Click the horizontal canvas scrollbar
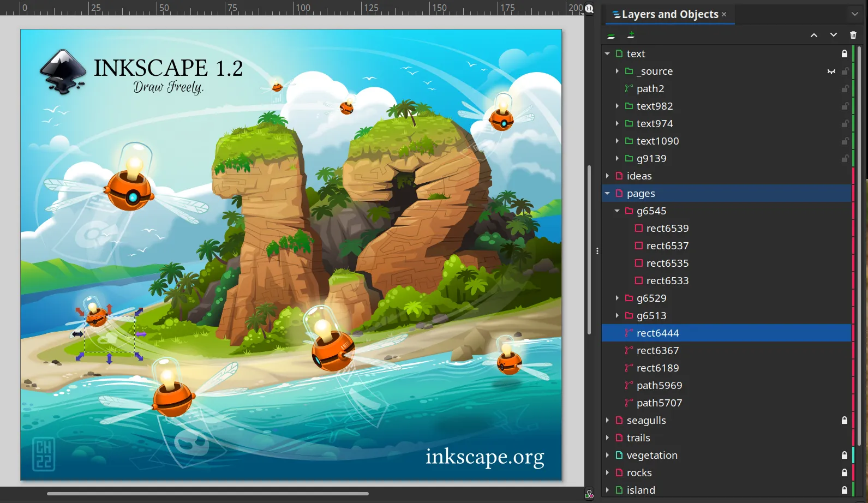The width and height of the screenshot is (868, 503). point(208,494)
